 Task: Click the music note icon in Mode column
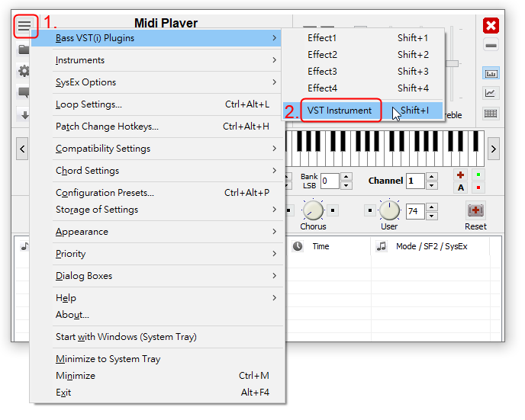(382, 246)
